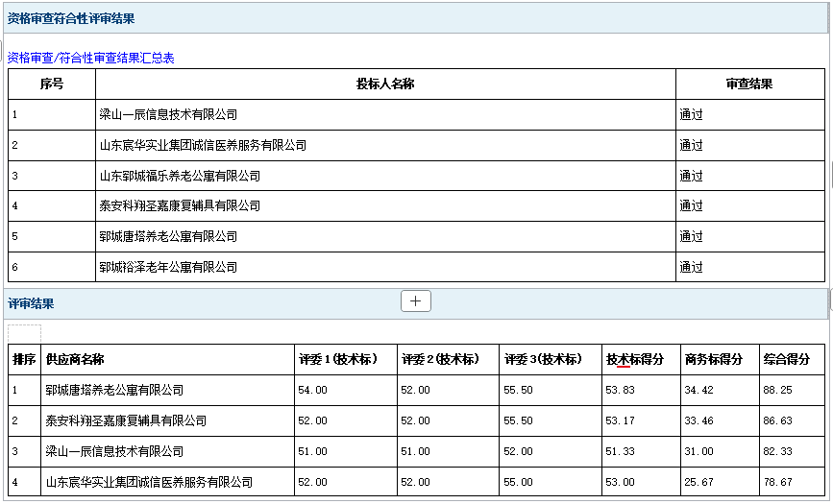Click the 通过 result for bidder number 6
833x504 pixels.
(x=692, y=267)
